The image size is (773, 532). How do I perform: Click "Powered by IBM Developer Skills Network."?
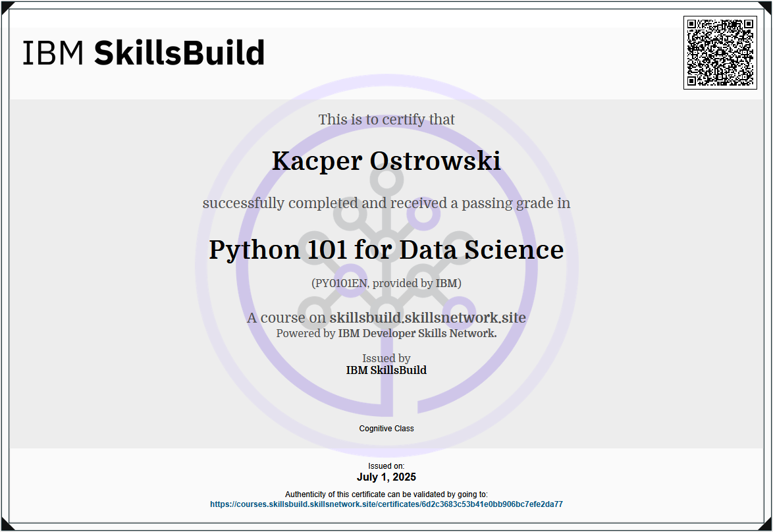click(386, 333)
